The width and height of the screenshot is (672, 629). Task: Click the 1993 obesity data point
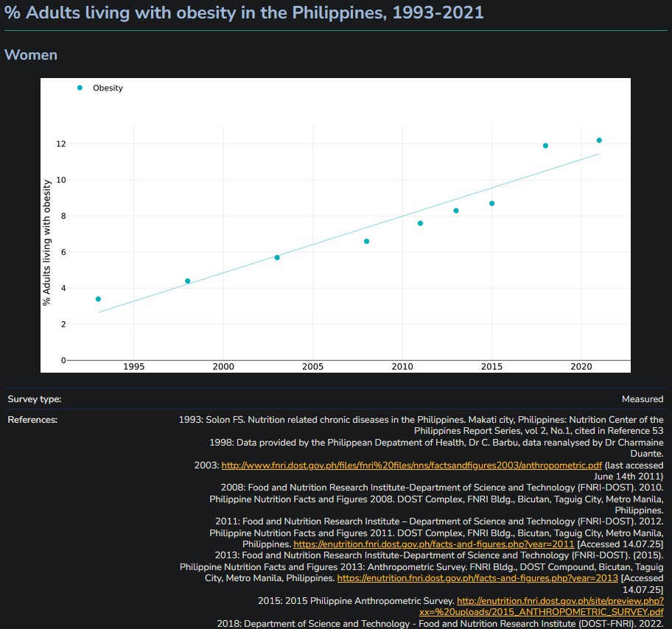98,299
